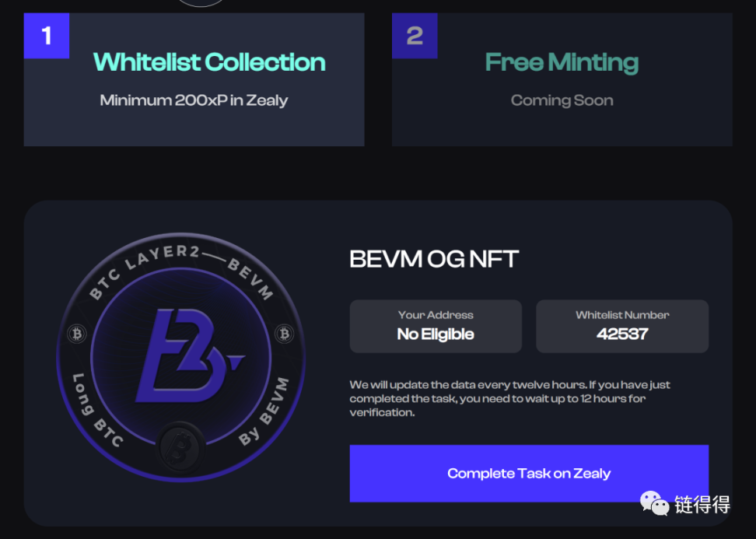Click the WeChat logo watermark
This screenshot has height=539, width=756.
[x=654, y=504]
